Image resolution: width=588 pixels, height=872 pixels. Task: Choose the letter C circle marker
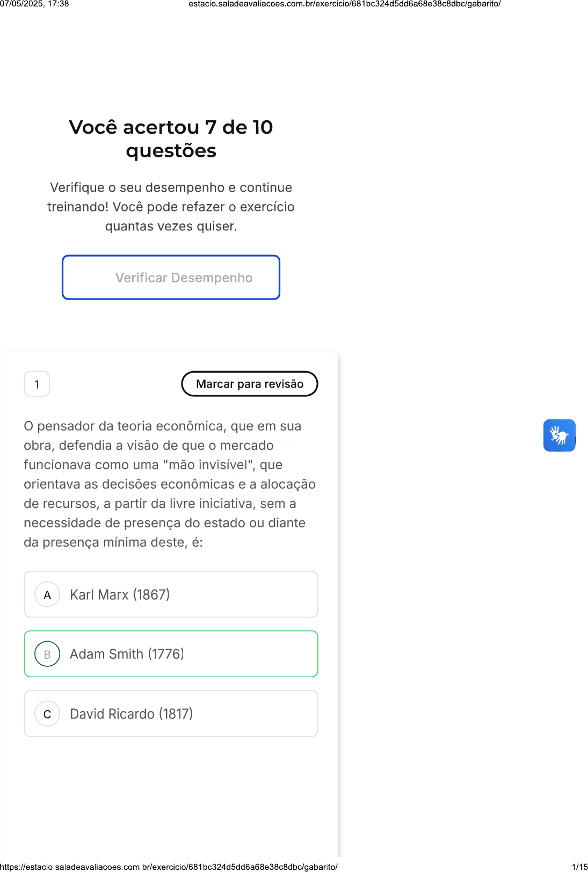[47, 714]
